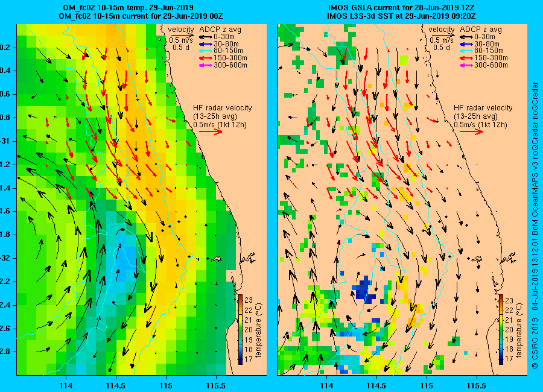
Task: Click the dark blue cold SST patch in right map
Action: (364, 289)
